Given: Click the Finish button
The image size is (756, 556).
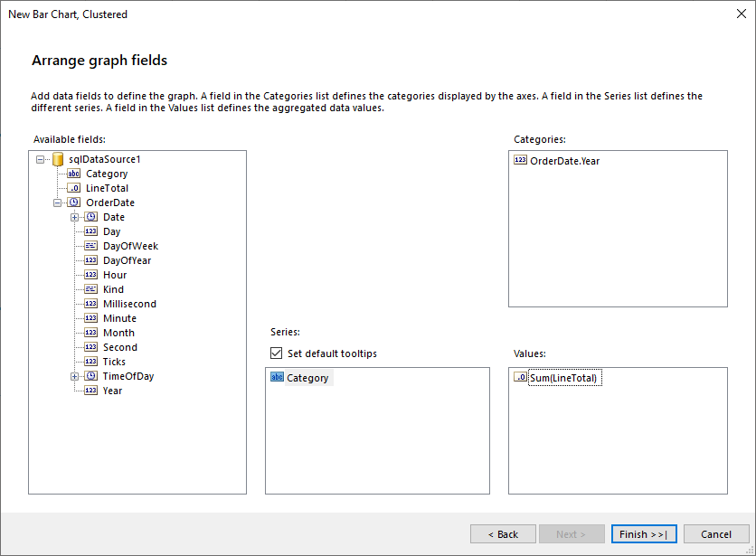Looking at the screenshot, I should [644, 533].
